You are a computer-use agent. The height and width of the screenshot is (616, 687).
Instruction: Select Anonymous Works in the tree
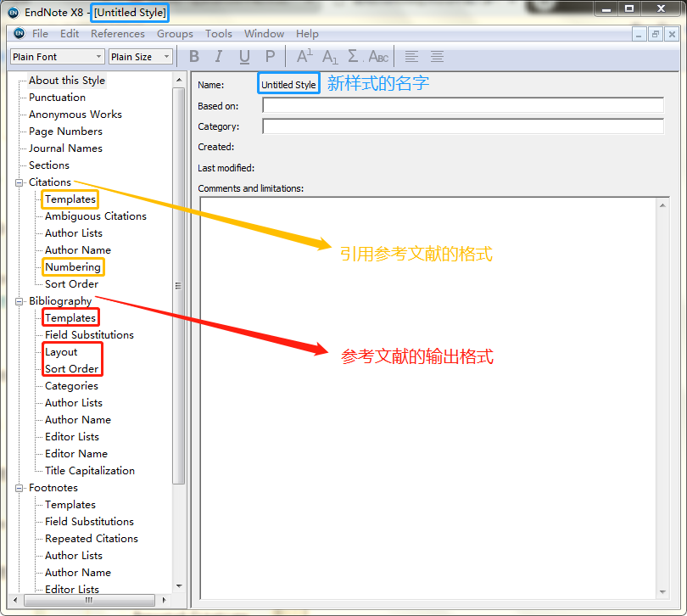pyautogui.click(x=75, y=115)
